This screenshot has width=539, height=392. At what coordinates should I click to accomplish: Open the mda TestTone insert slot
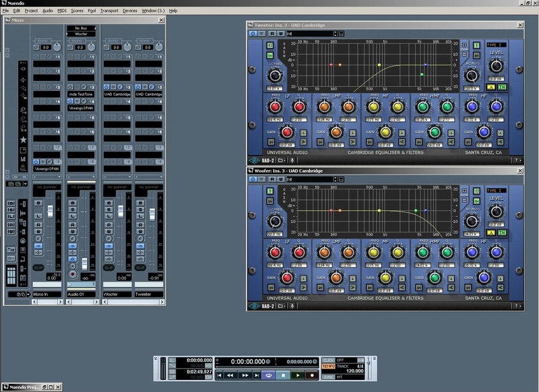click(x=81, y=94)
